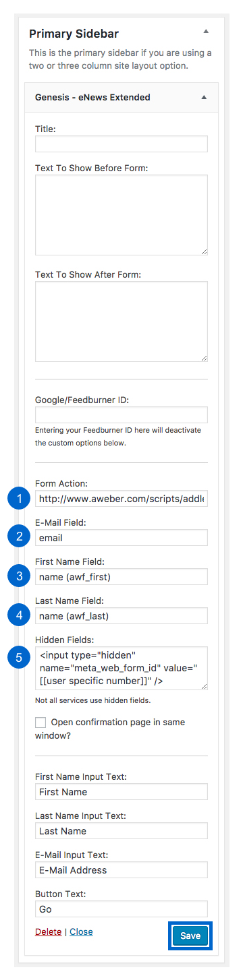
Task: Save the widget settings
Action: 190,936
